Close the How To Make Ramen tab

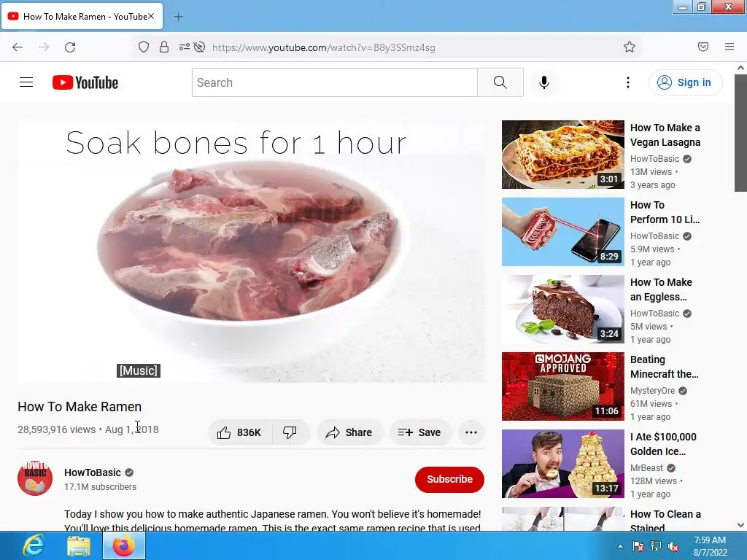[151, 16]
